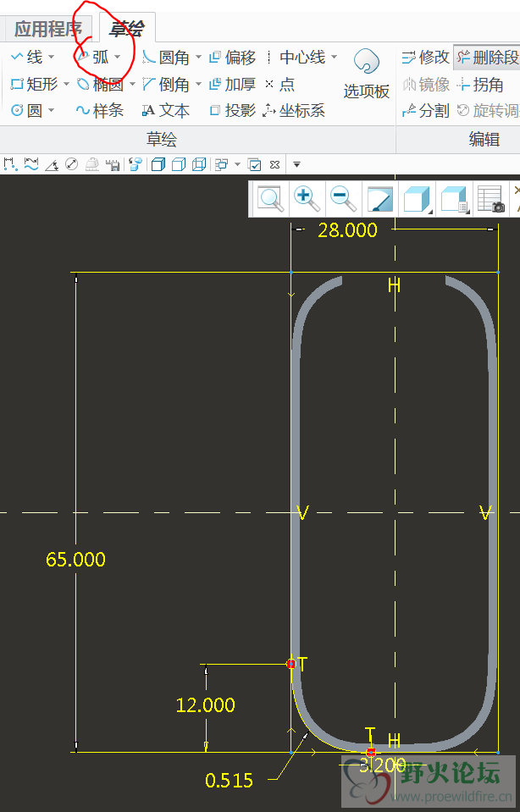Click the 镜像 (Mirror) command
Screen dimensions: 520x812
tap(426, 84)
